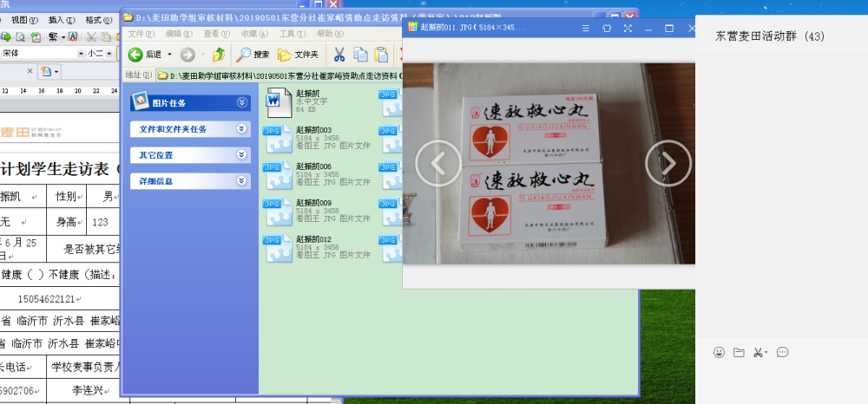Image resolution: width=868 pixels, height=404 pixels.
Task: Toggle the Folders pane button in Explorer
Action: (x=298, y=54)
